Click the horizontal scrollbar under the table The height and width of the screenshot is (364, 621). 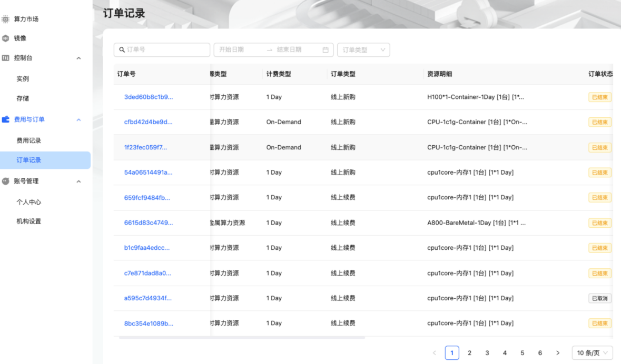[x=242, y=338]
